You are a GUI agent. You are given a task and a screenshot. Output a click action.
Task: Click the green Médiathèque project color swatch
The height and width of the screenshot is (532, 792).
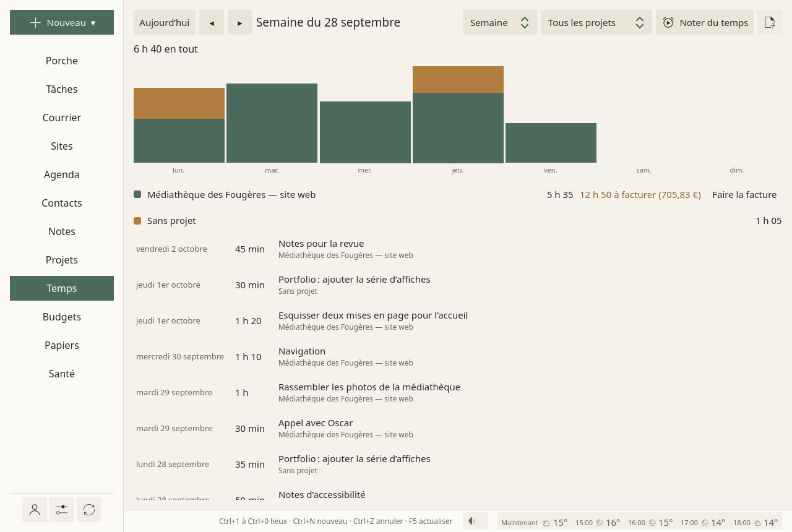click(137, 194)
